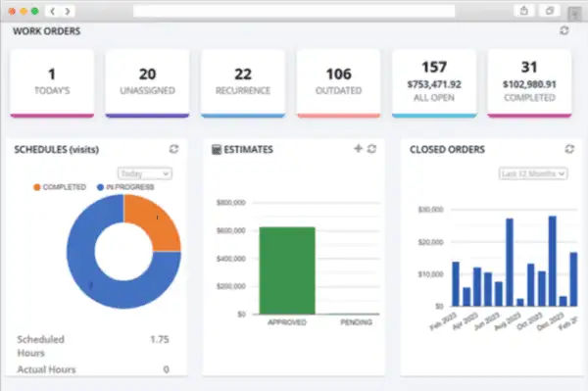Click the browser share icon
588x391 pixels.
(x=524, y=11)
